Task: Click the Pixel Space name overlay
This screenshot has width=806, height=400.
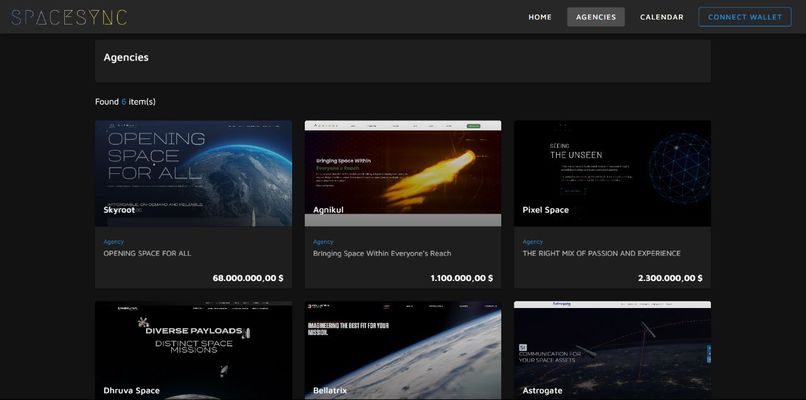Action: point(545,210)
